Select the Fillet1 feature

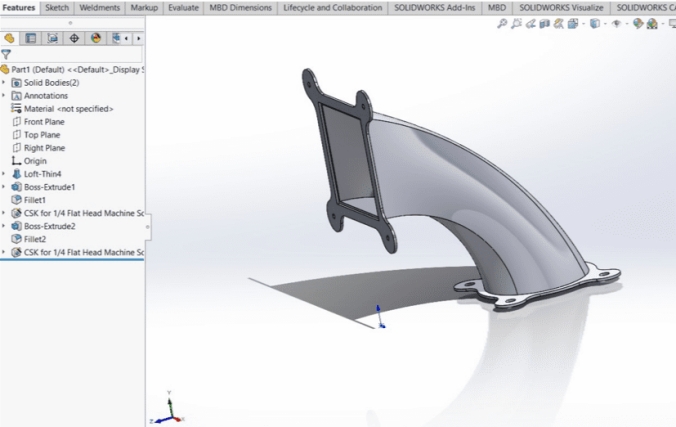tap(34, 200)
